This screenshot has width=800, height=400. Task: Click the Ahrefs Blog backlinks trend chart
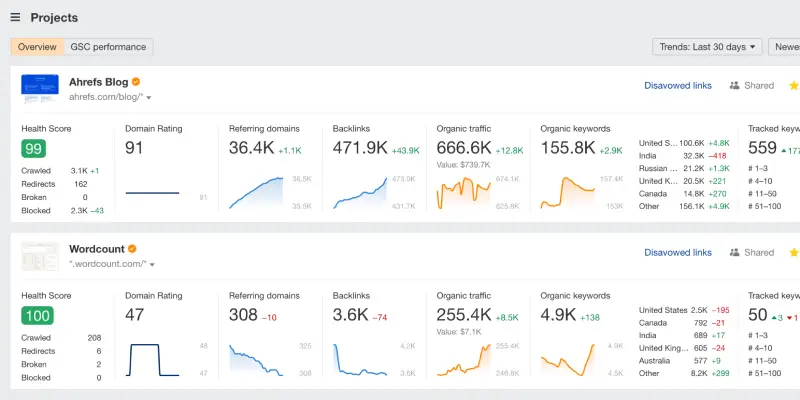(360, 193)
